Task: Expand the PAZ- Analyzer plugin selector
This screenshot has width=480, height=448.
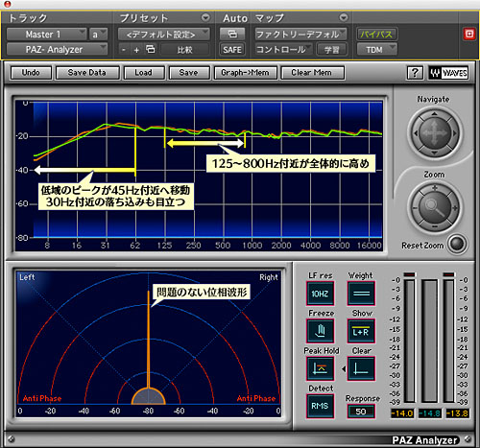Action: click(x=57, y=50)
